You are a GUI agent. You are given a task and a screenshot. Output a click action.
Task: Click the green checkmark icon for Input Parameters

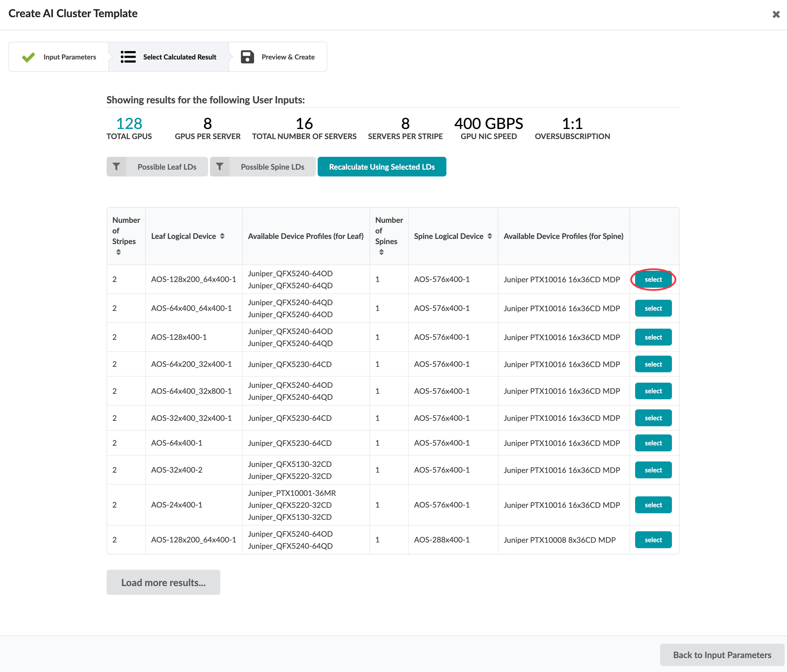coord(28,57)
